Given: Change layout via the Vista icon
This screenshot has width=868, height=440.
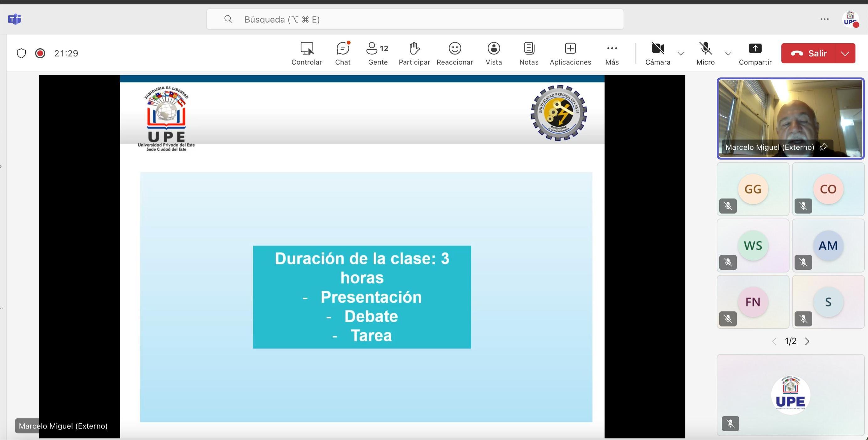Looking at the screenshot, I should click(494, 53).
